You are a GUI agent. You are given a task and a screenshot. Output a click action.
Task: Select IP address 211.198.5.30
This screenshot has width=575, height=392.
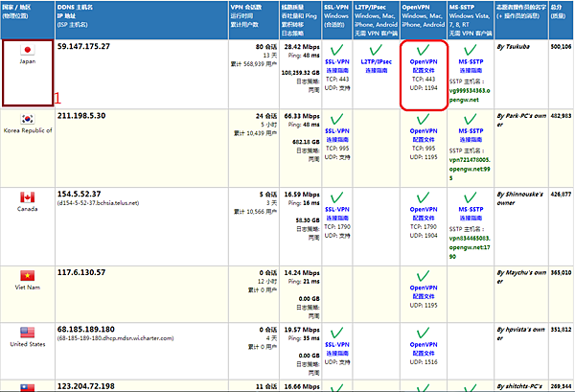81,116
